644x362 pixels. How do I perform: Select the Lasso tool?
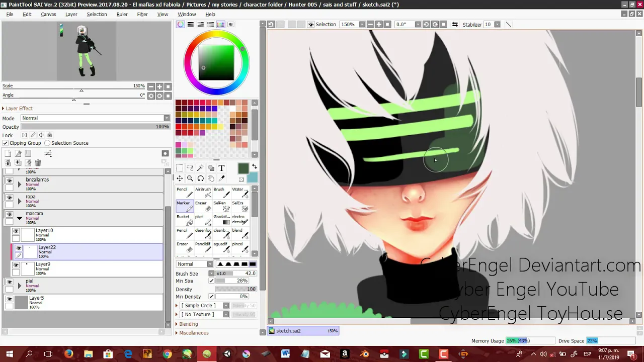point(190,168)
